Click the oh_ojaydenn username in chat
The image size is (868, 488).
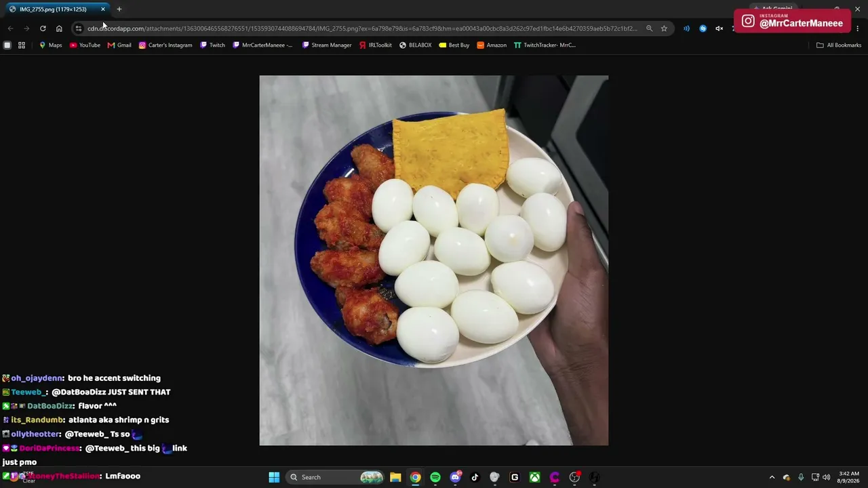point(37,378)
